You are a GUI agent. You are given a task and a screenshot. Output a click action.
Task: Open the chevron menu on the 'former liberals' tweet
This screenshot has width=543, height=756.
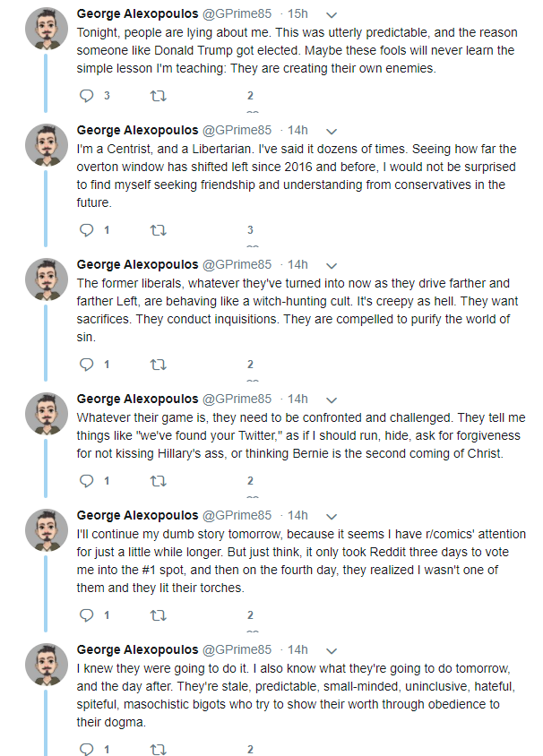pos(332,266)
